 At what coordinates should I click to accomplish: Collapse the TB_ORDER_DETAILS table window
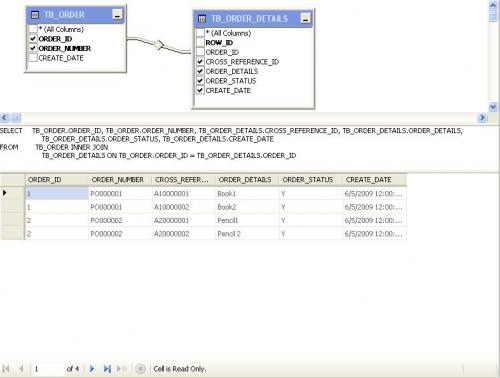306,18
